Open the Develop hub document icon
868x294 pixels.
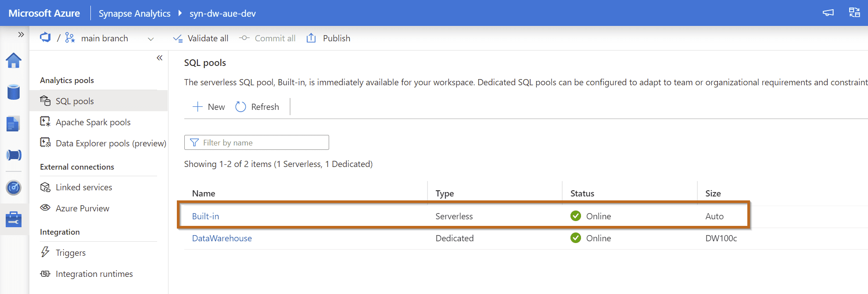pos(14,124)
